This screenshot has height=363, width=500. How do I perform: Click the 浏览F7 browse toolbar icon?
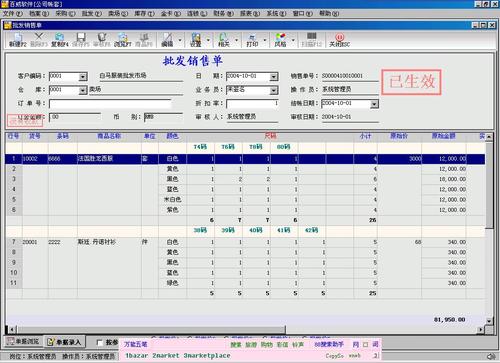click(x=123, y=39)
